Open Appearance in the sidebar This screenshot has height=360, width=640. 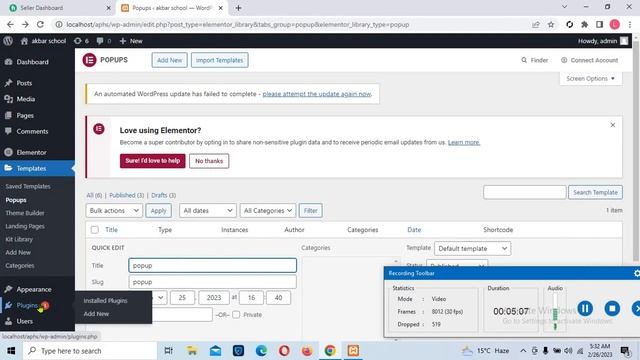(29, 289)
